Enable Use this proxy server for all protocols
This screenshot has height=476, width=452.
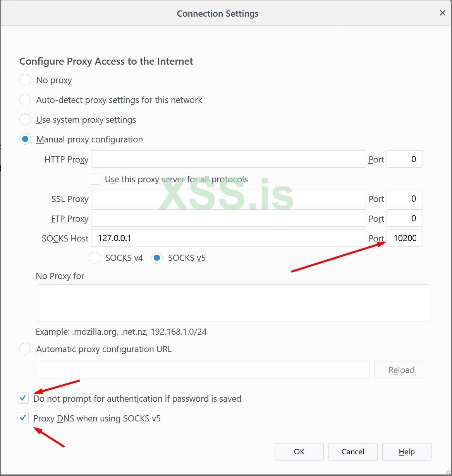95,179
